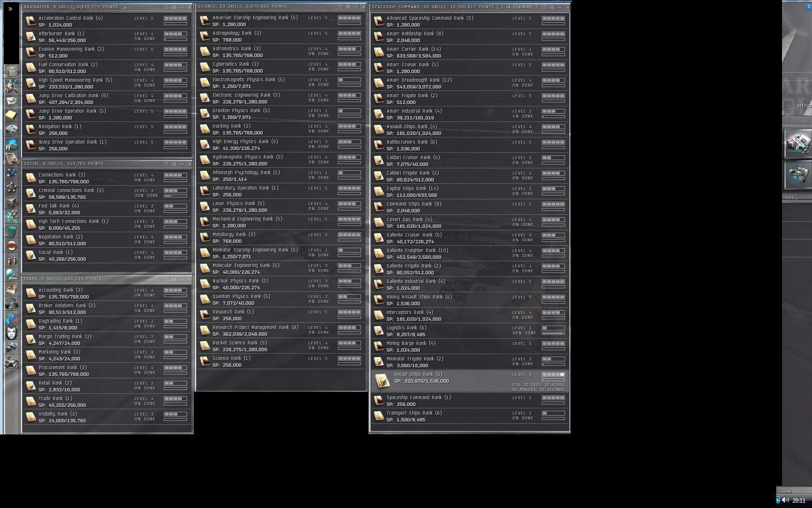Click the ring of stars icon in the sidebar

tap(12, 188)
